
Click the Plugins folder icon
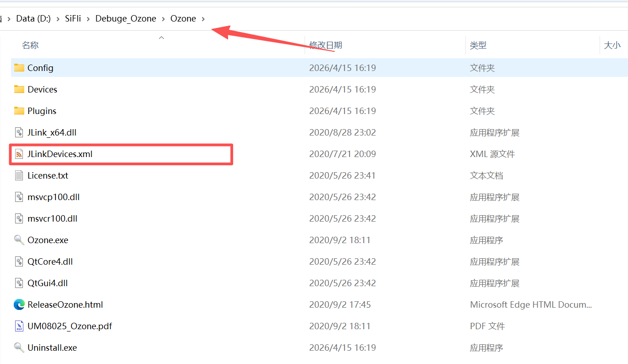point(19,111)
